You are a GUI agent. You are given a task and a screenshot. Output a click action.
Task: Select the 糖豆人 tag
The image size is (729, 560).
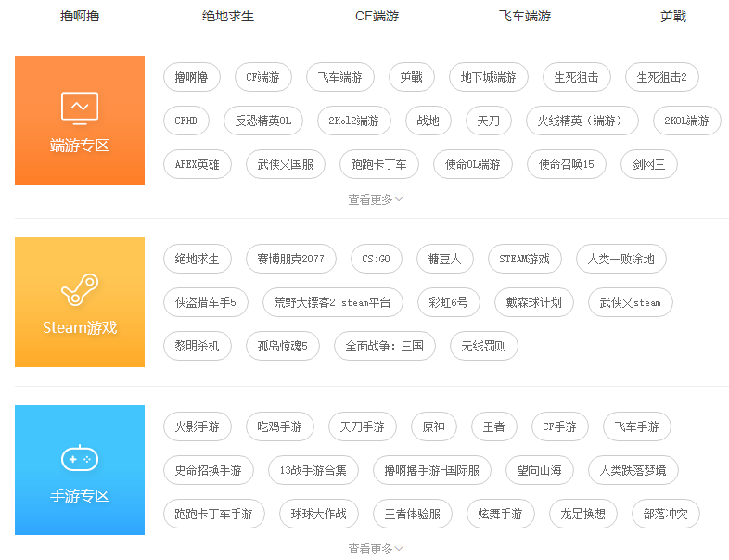point(445,259)
